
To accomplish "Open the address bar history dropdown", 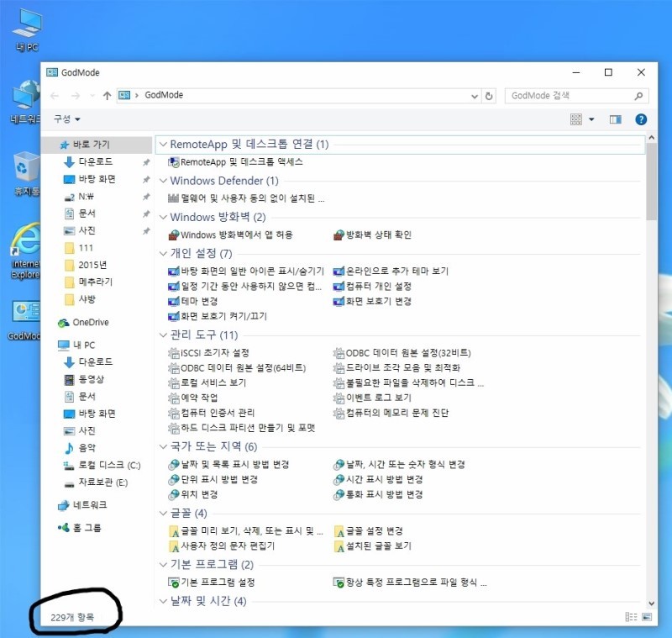I will pyautogui.click(x=475, y=96).
